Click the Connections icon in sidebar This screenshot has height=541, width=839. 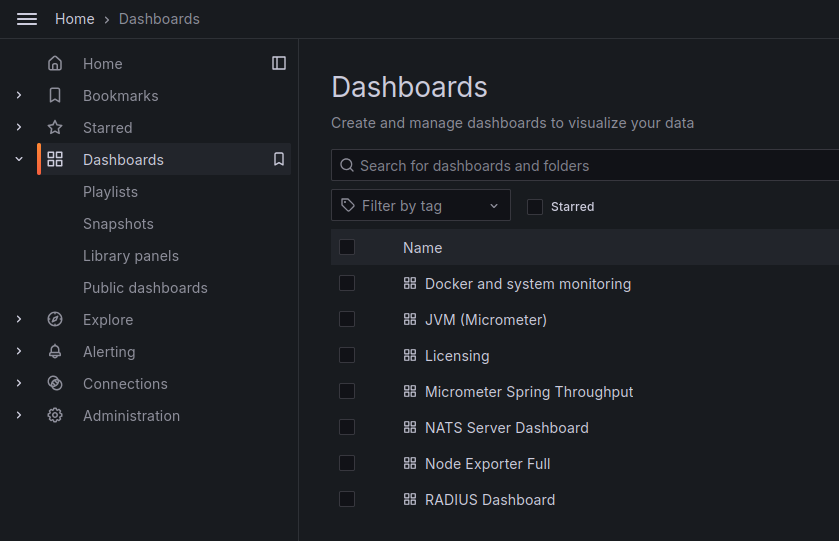click(55, 384)
